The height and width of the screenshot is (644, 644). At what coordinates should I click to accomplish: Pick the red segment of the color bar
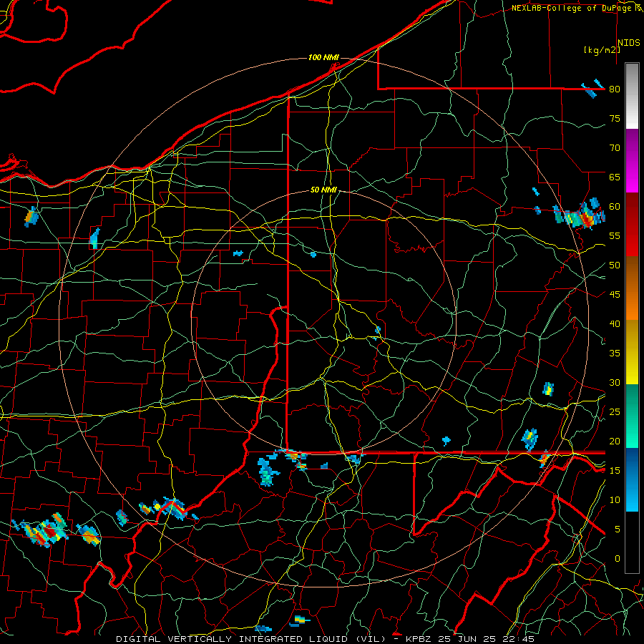tap(632, 225)
